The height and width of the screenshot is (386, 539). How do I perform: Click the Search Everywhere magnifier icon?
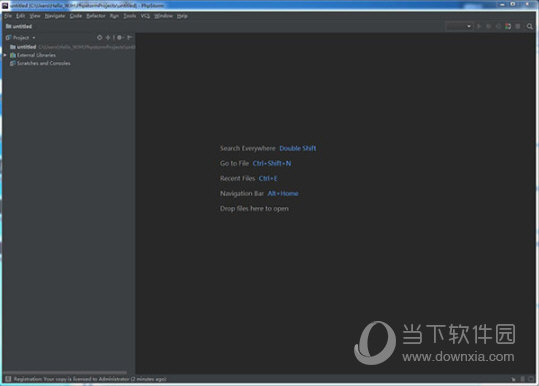click(x=530, y=26)
